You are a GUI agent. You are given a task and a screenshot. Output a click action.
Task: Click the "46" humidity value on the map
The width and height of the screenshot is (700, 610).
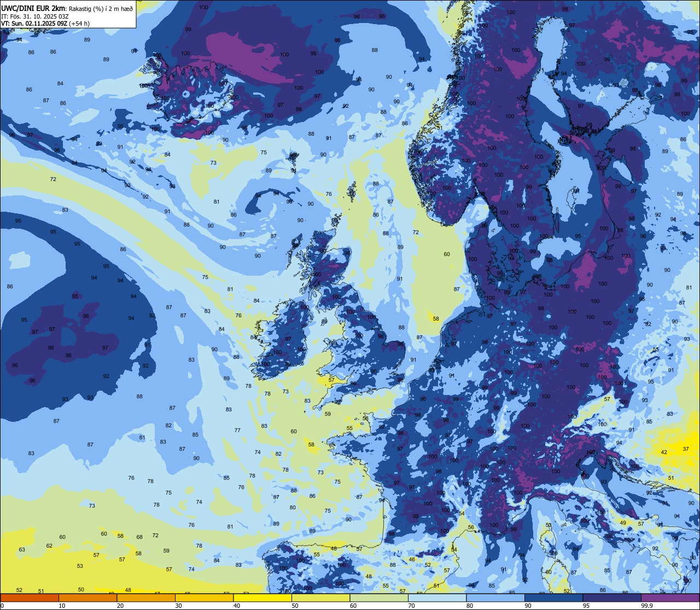412,559
